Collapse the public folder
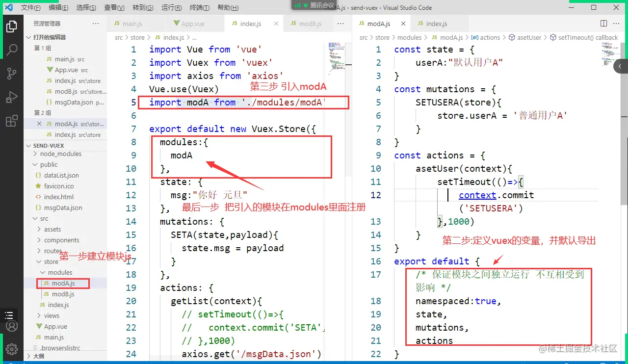The height and width of the screenshot is (364, 628). click(x=49, y=165)
